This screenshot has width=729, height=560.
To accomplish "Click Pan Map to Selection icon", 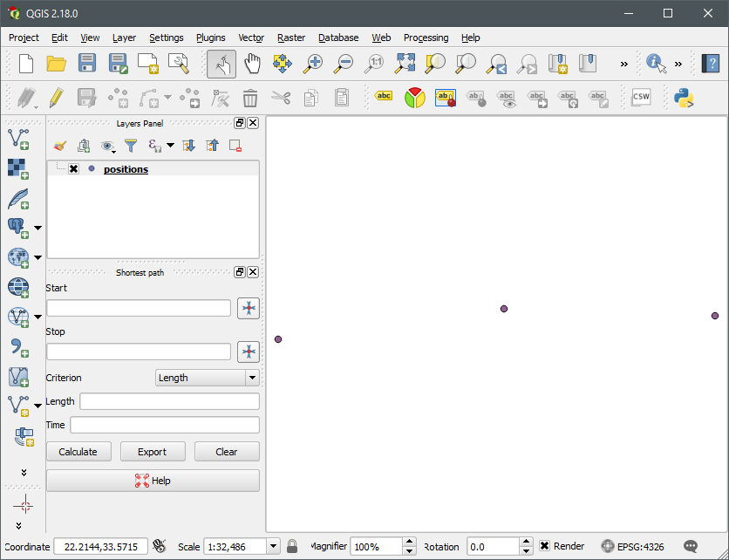I will point(283,64).
